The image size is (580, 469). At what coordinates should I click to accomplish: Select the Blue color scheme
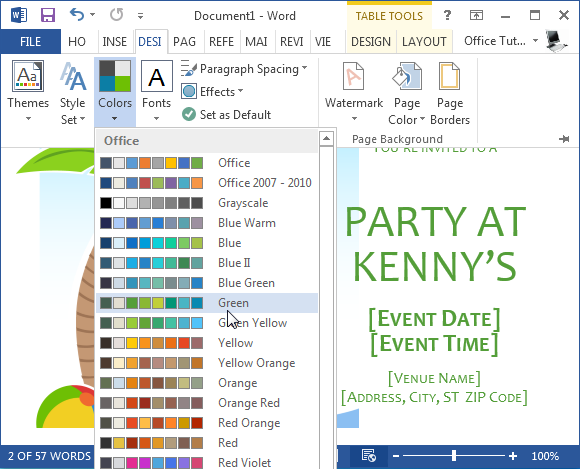(x=207, y=243)
